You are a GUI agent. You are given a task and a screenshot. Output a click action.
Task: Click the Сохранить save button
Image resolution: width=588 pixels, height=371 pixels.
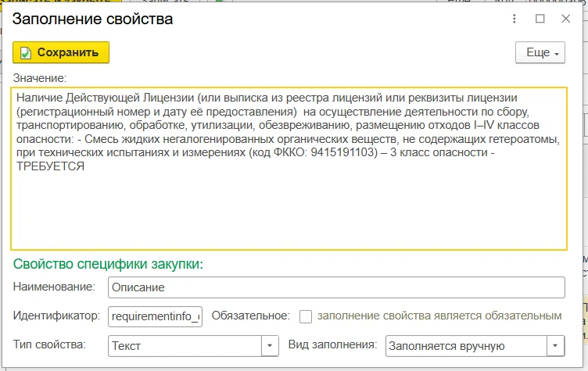click(x=61, y=52)
